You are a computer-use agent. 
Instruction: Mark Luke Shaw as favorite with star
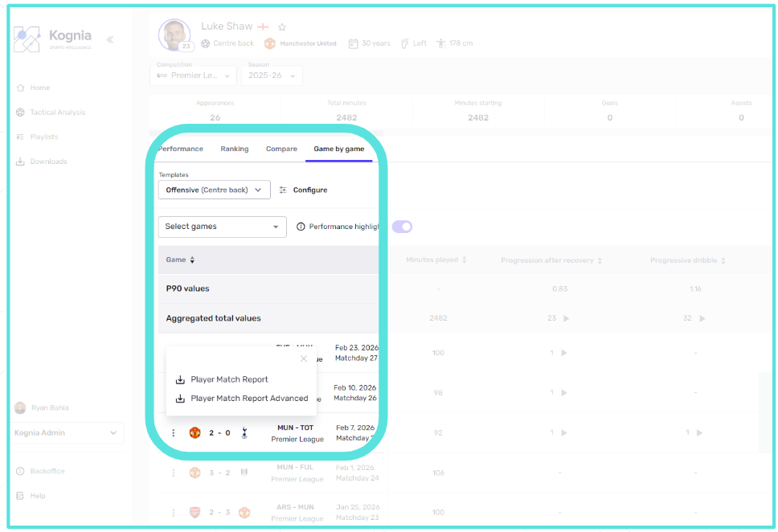point(282,27)
